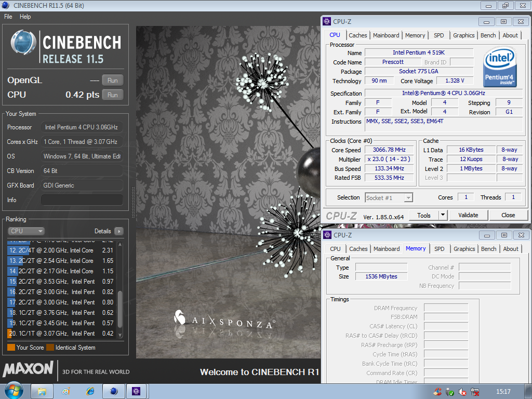Click the network tray icon
This screenshot has height=399, width=532.
(475, 392)
